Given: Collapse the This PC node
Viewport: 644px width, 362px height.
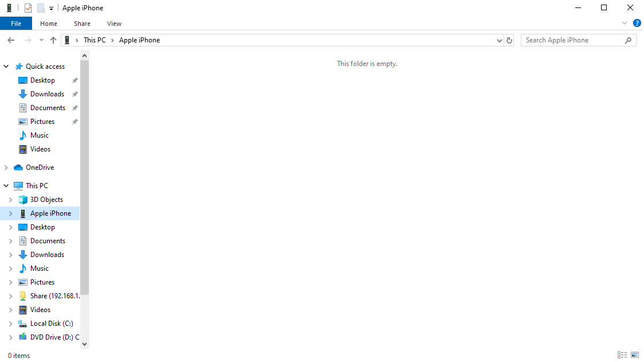Looking at the screenshot, I should pos(6,185).
